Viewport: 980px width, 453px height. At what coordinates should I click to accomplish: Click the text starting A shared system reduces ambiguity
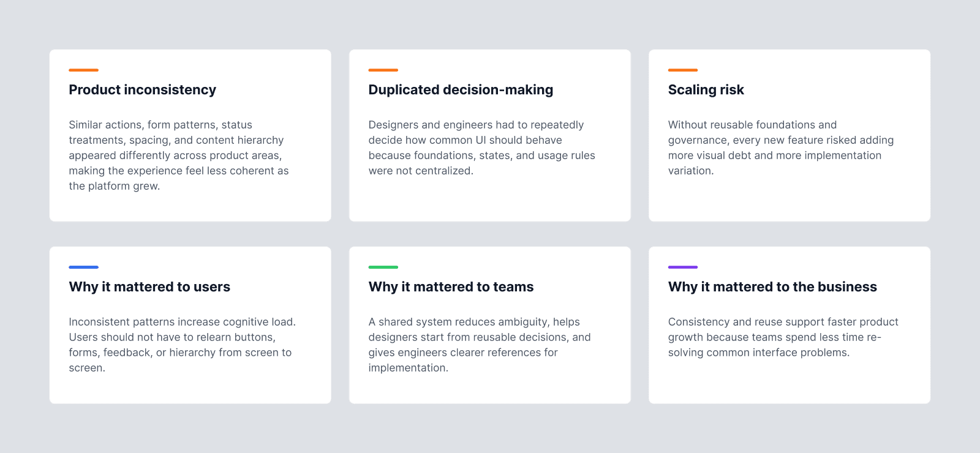[480, 345]
